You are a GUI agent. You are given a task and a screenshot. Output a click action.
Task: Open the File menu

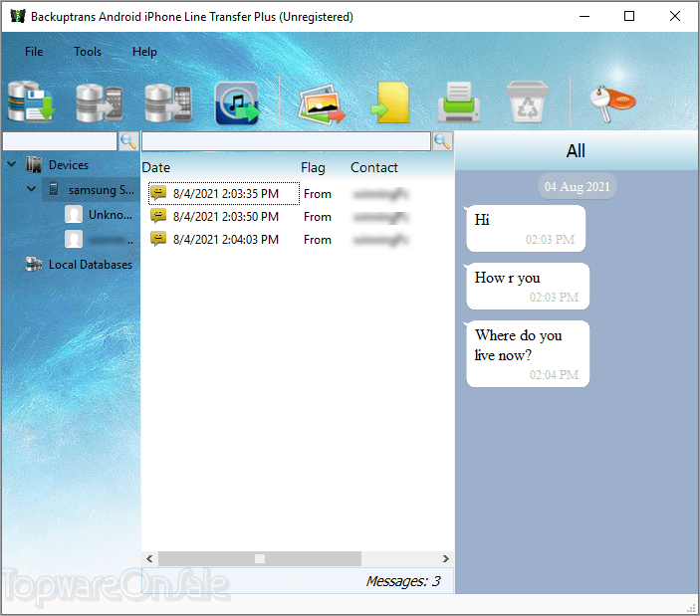pyautogui.click(x=34, y=52)
